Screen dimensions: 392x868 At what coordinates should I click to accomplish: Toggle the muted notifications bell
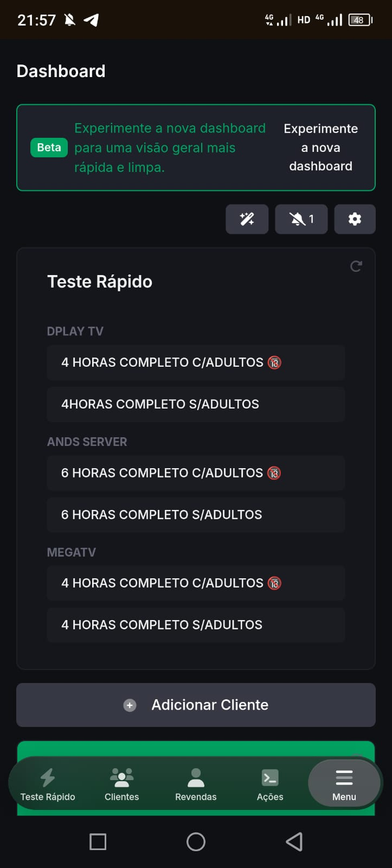[301, 219]
